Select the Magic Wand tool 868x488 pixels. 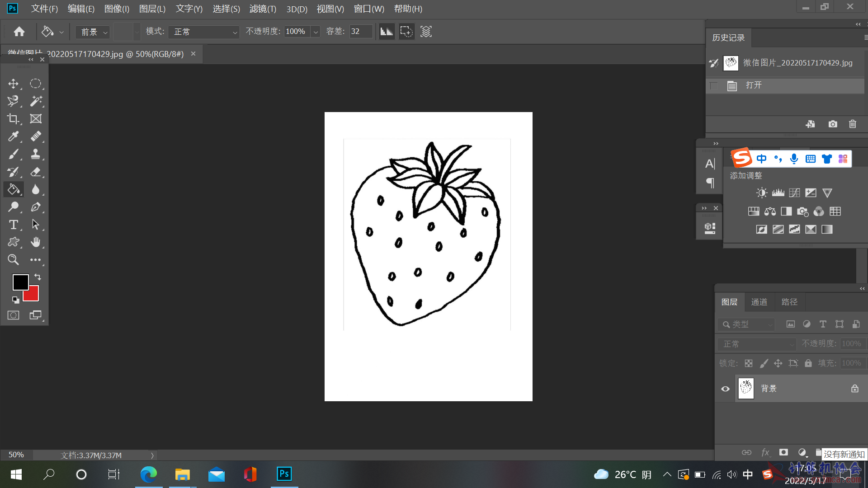pos(36,101)
